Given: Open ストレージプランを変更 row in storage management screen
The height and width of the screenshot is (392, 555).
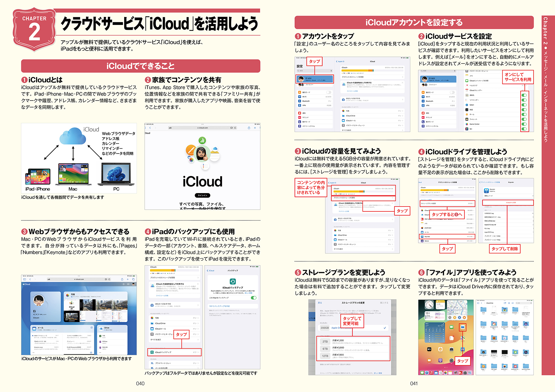Looking at the screenshot, I should tap(447, 203).
